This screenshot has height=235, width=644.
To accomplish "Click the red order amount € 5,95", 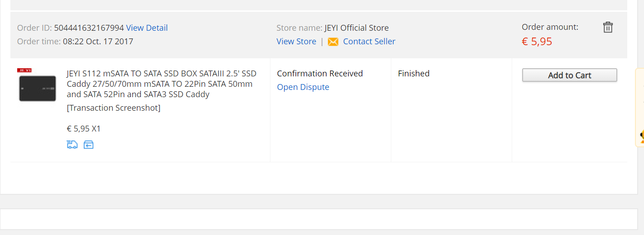I will click(x=537, y=42).
